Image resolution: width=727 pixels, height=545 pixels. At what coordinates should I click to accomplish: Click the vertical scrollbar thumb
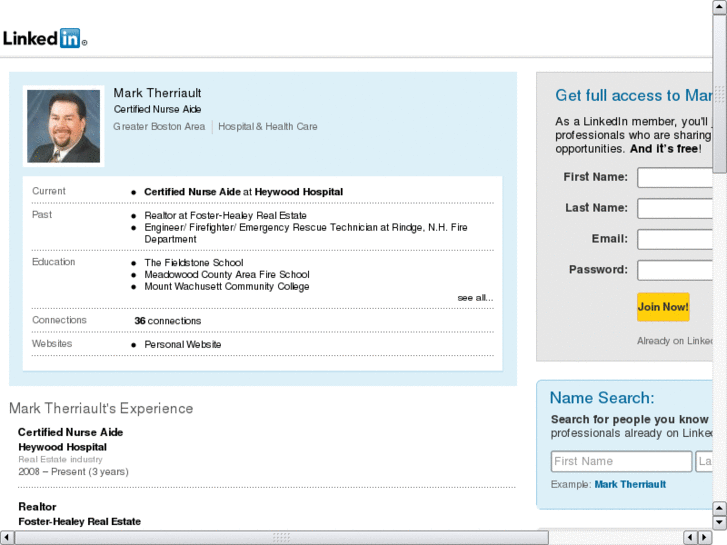(720, 94)
